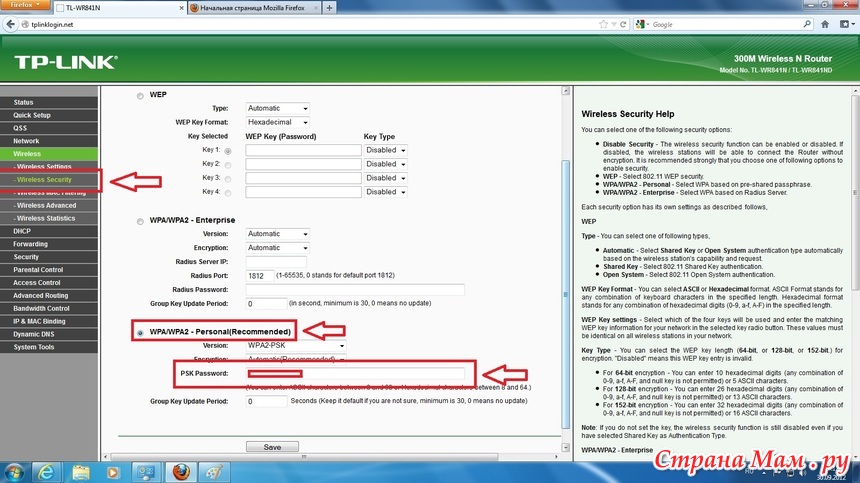Switch to the Firefox taskbar icon
Image resolution: width=860 pixels, height=483 pixels.
coord(181,472)
